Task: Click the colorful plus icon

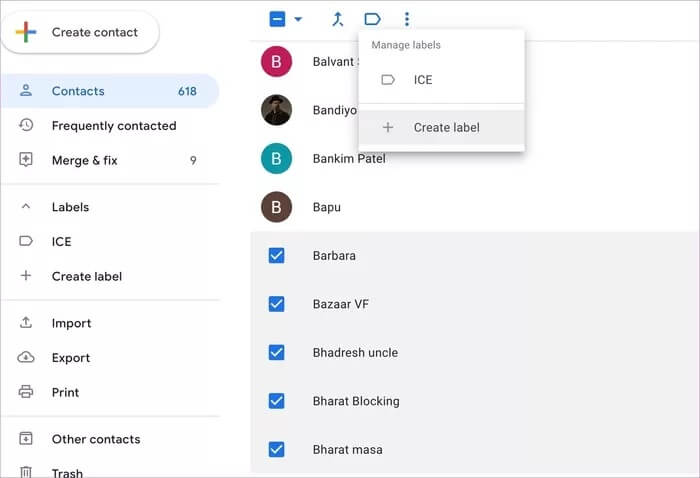Action: (x=26, y=32)
